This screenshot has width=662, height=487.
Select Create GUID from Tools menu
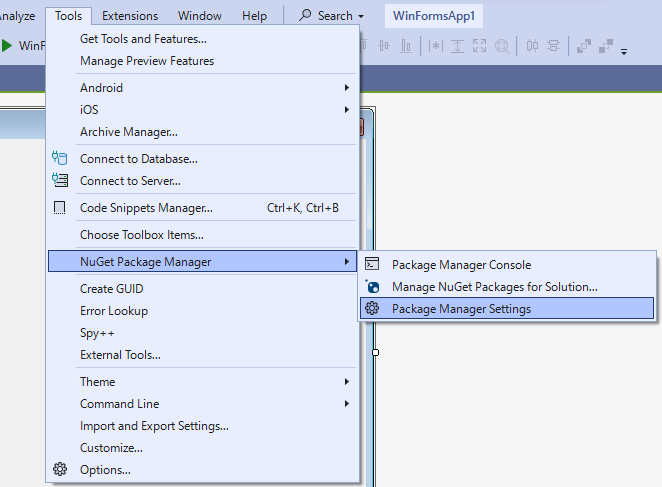112,289
